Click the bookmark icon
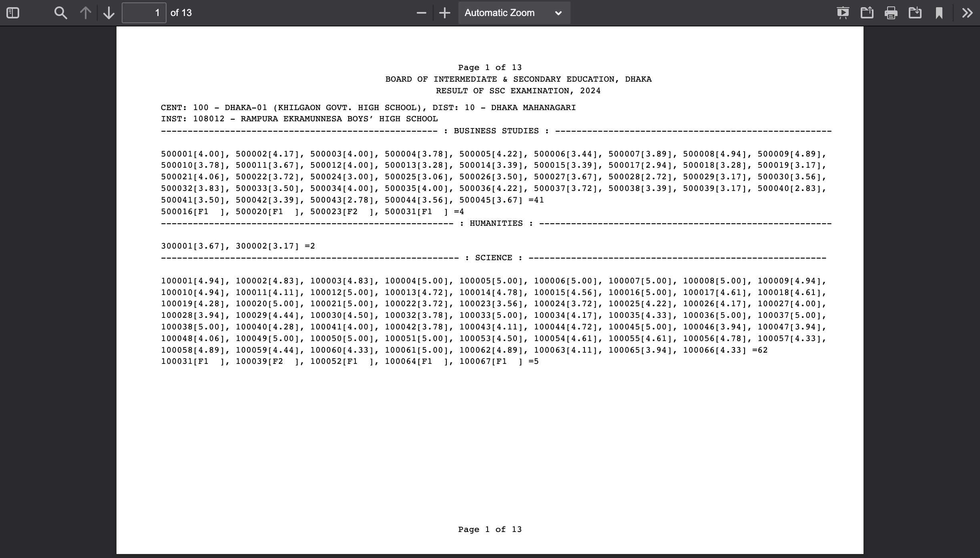 [940, 13]
